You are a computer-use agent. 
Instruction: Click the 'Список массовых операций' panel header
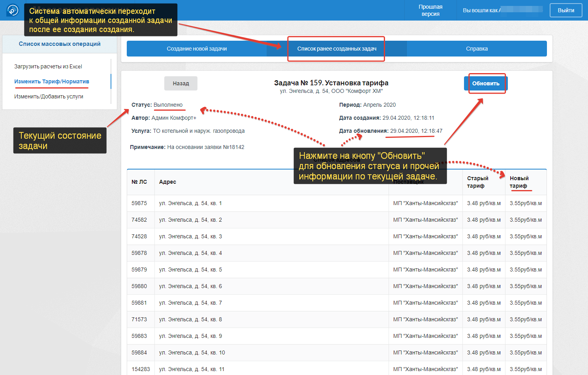click(x=60, y=44)
